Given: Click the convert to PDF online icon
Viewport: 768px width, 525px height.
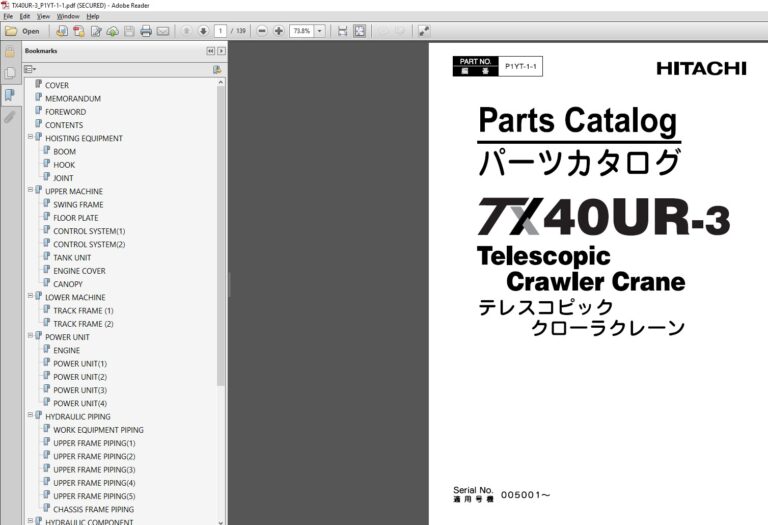Looking at the screenshot, I should pos(62,31).
